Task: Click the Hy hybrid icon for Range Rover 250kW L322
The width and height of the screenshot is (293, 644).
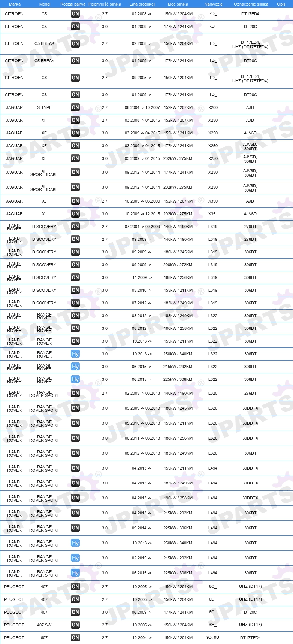Action: click(75, 354)
